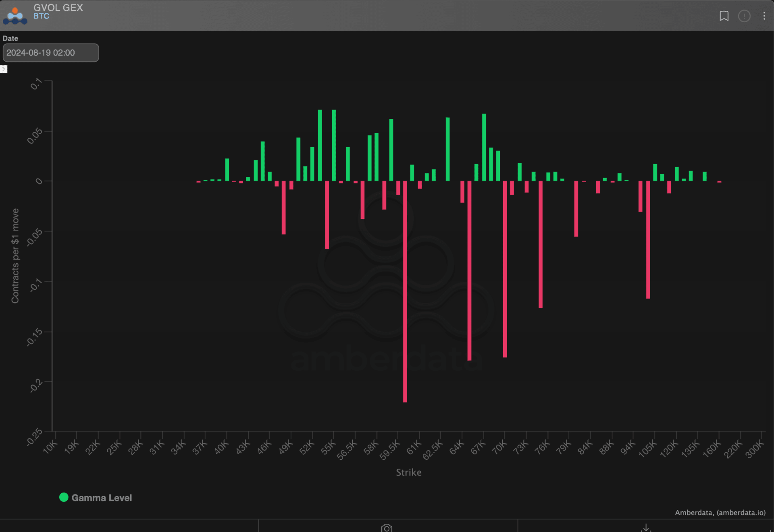Click the 300K strike axis label
This screenshot has height=532, width=774.
(755, 449)
